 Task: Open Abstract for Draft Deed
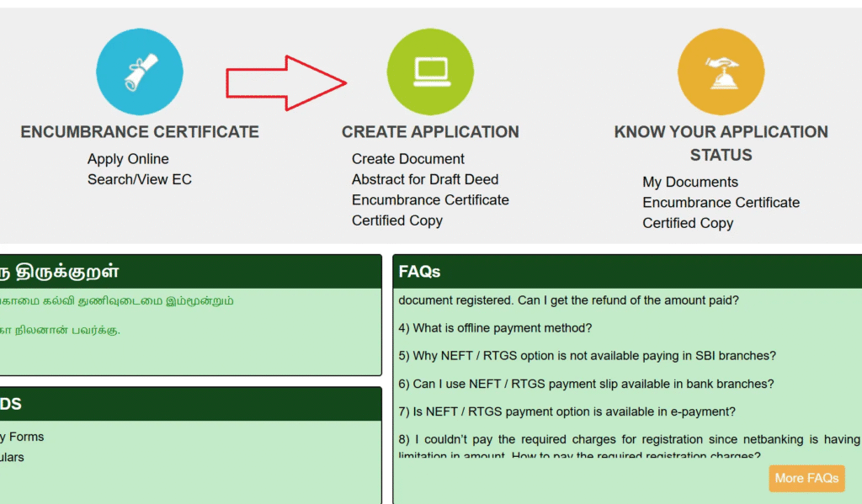(424, 179)
